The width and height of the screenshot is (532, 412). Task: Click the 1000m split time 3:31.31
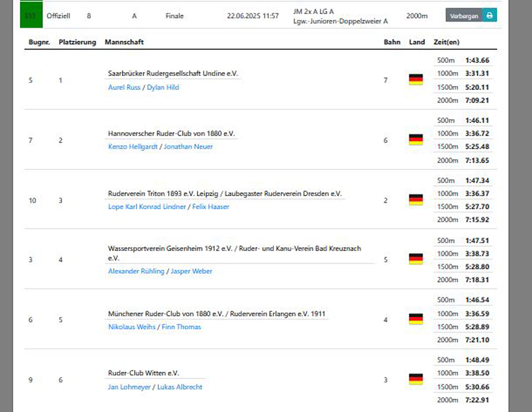click(x=477, y=74)
